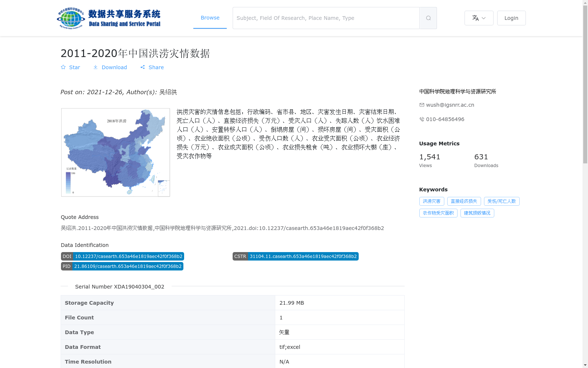Click the Data Sharing portal logo
Image resolution: width=588 pixels, height=368 pixels.
point(109,17)
